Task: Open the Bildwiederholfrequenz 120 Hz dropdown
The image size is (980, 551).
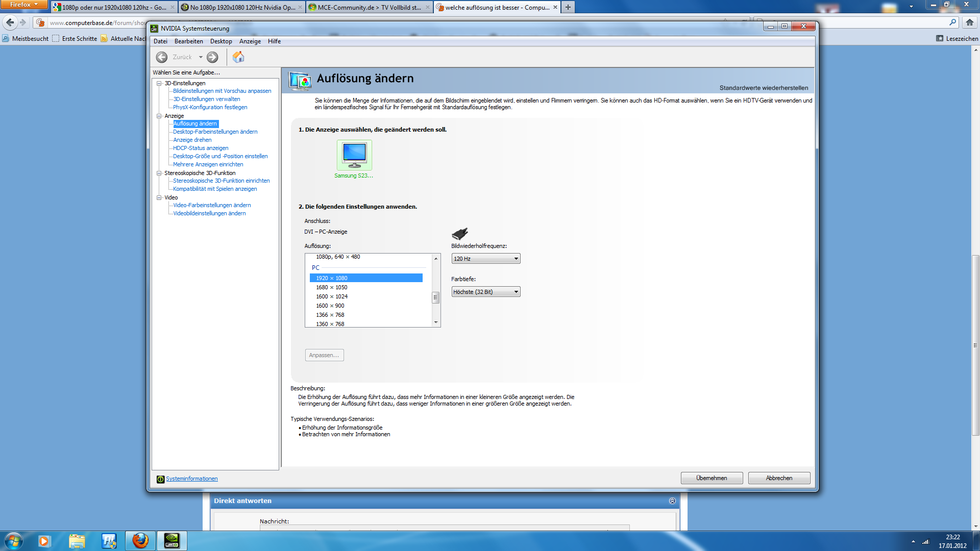Action: point(485,259)
